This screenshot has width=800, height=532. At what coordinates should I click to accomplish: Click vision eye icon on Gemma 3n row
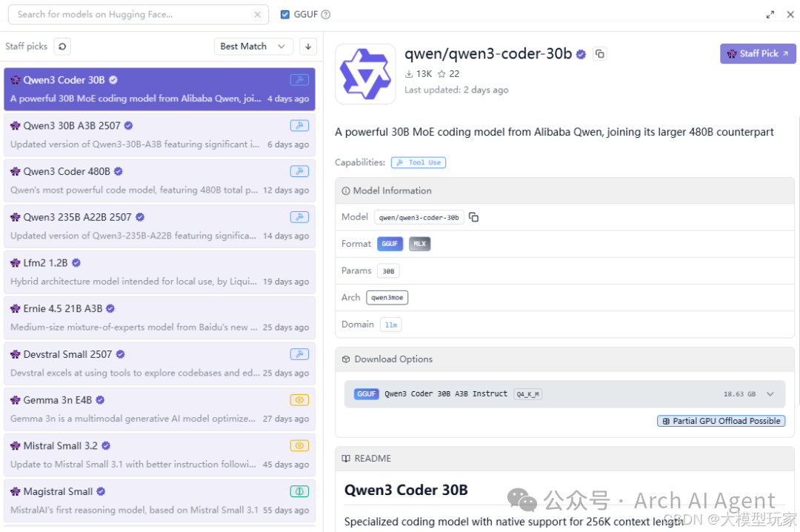299,400
